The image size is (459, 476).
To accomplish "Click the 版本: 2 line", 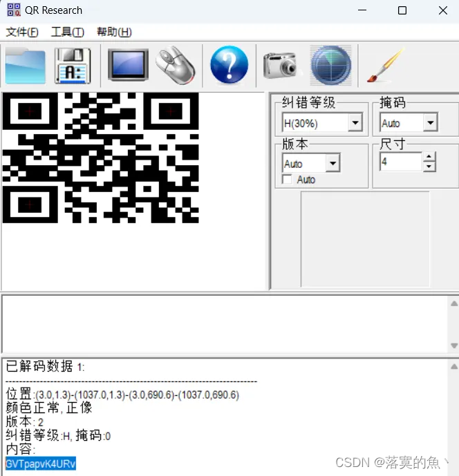I will tap(25, 421).
